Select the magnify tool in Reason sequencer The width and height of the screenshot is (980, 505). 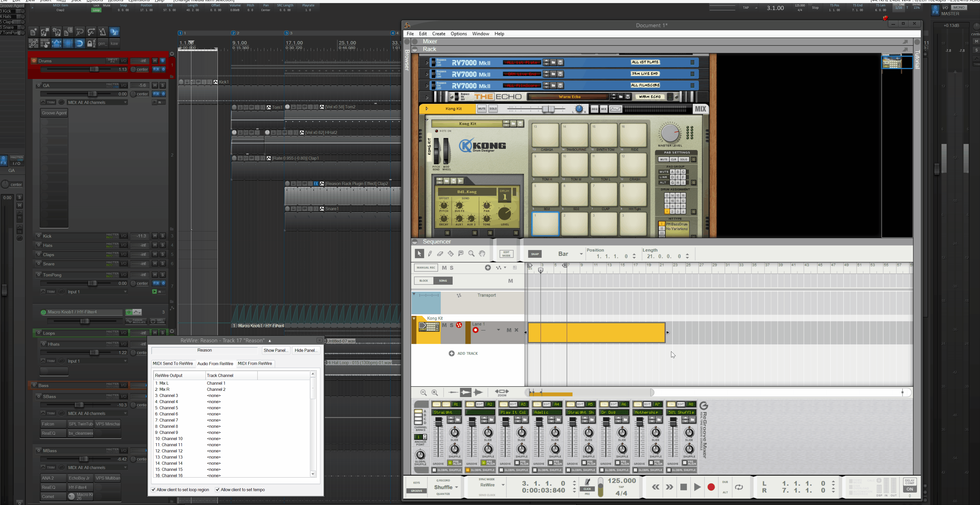click(471, 254)
